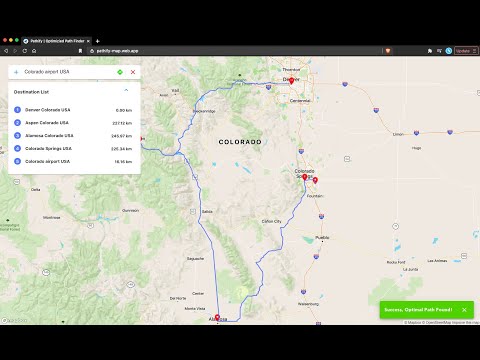This screenshot has height=360, width=480.
Task: Select Denver Colorado USA destination row
Action: click(x=74, y=110)
